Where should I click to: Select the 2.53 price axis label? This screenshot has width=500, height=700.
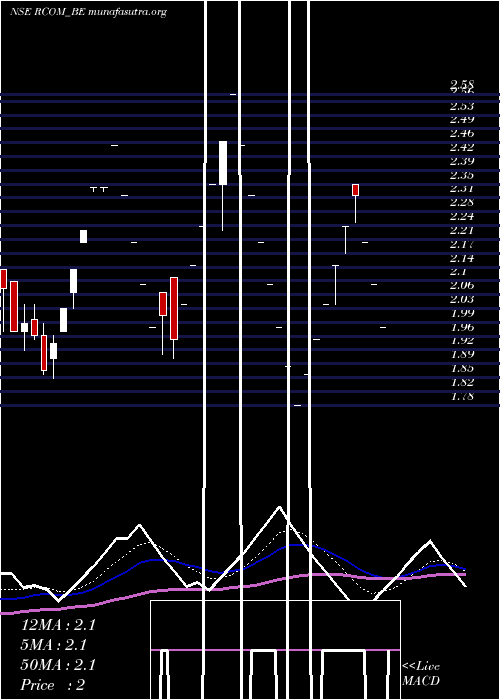pyautogui.click(x=462, y=106)
